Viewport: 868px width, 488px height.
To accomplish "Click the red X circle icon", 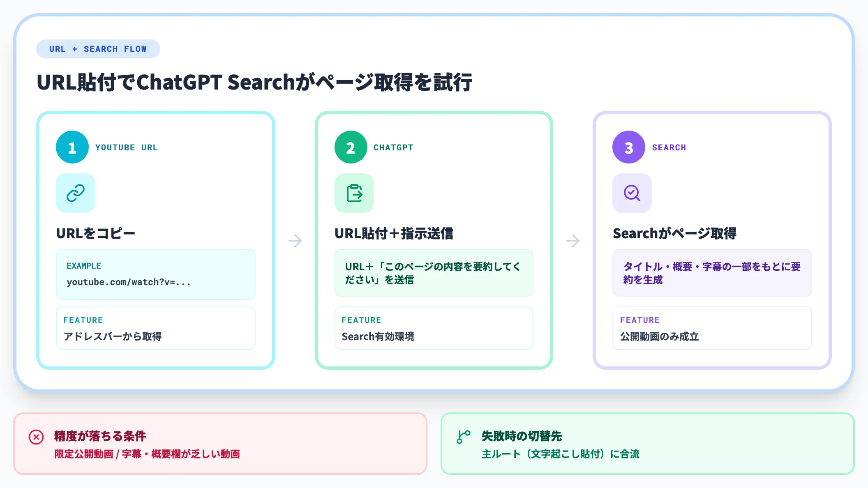I will [x=36, y=437].
